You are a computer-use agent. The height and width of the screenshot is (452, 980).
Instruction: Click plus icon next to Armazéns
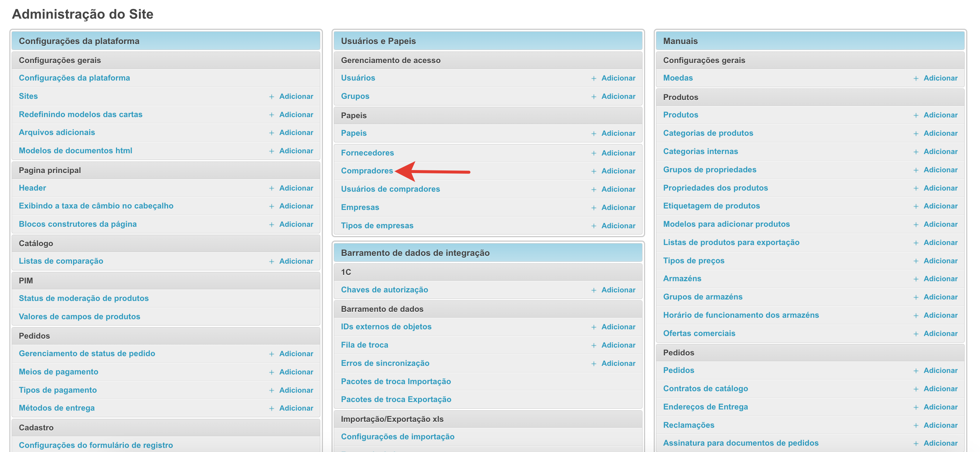(916, 279)
